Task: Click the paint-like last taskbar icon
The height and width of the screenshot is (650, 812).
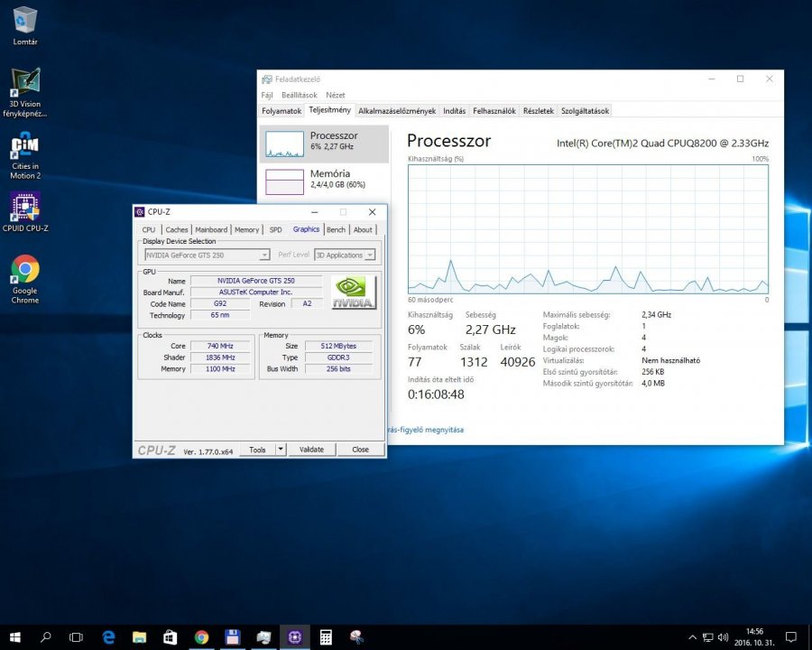Action: point(356,637)
